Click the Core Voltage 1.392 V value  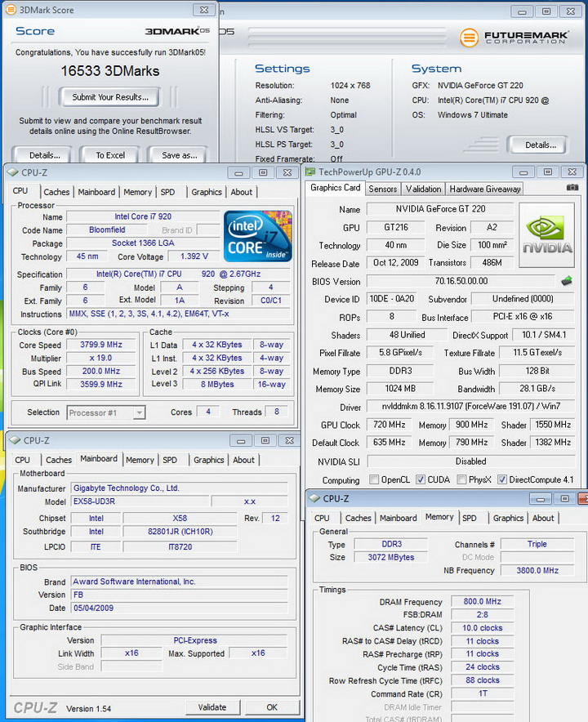tap(194, 256)
